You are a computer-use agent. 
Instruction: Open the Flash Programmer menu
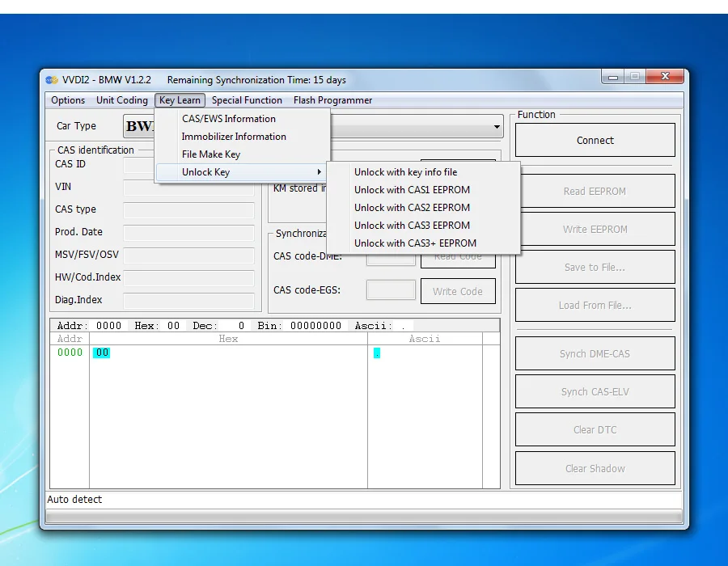coord(332,100)
